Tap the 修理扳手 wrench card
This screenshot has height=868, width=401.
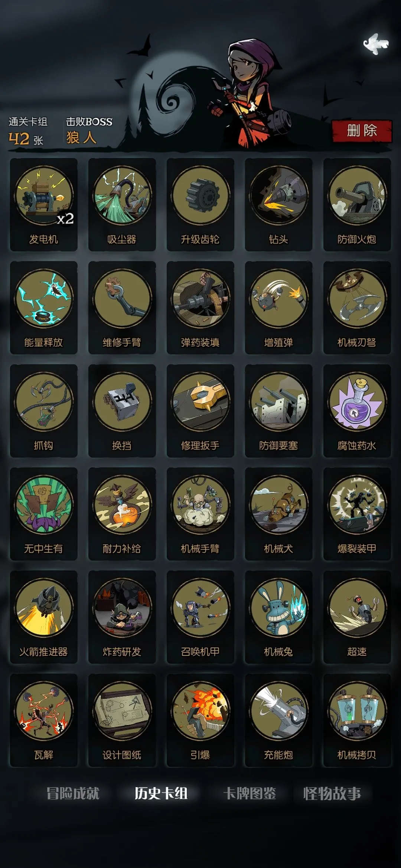pos(200,411)
